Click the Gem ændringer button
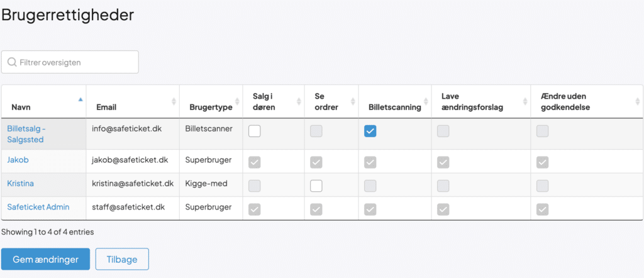Image resolution: width=644 pixels, height=278 pixels. [x=45, y=259]
